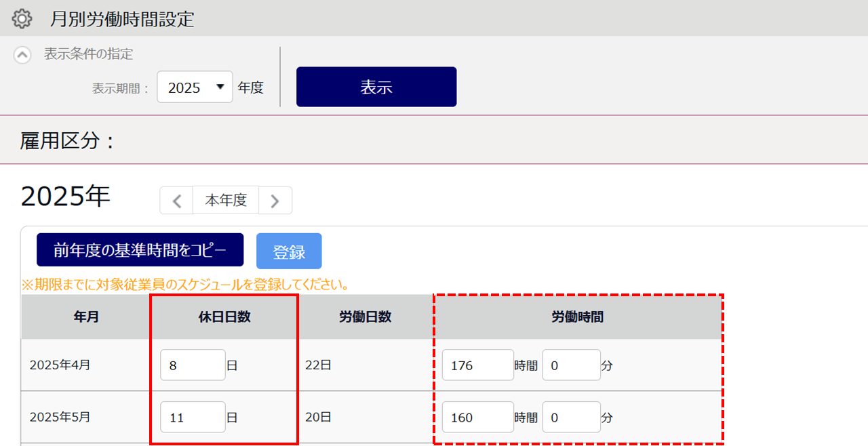Screen dimensions: 868x446
Task: Edit 休日日数 field for 2025年5月
Action: point(193,418)
